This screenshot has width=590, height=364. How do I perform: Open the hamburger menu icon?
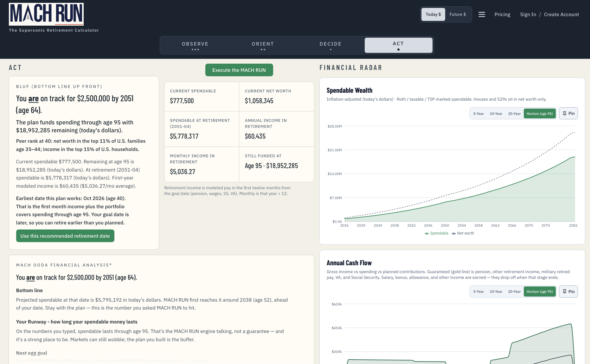pos(482,15)
